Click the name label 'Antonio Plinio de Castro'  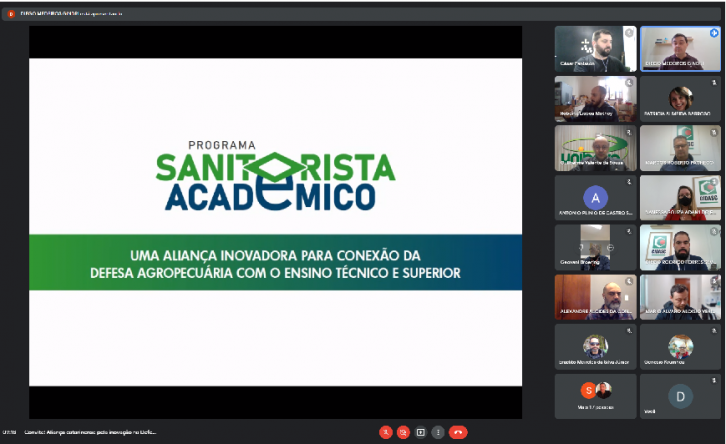[595, 213]
